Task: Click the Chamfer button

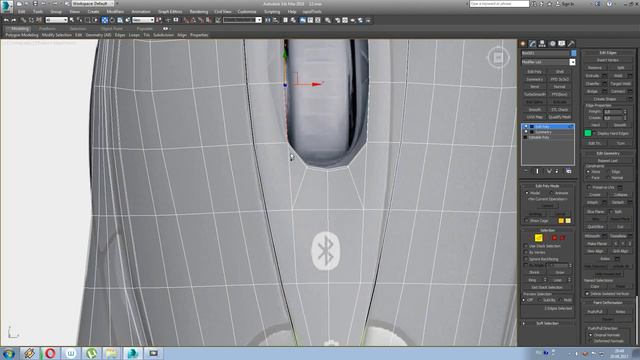Action: tap(593, 84)
